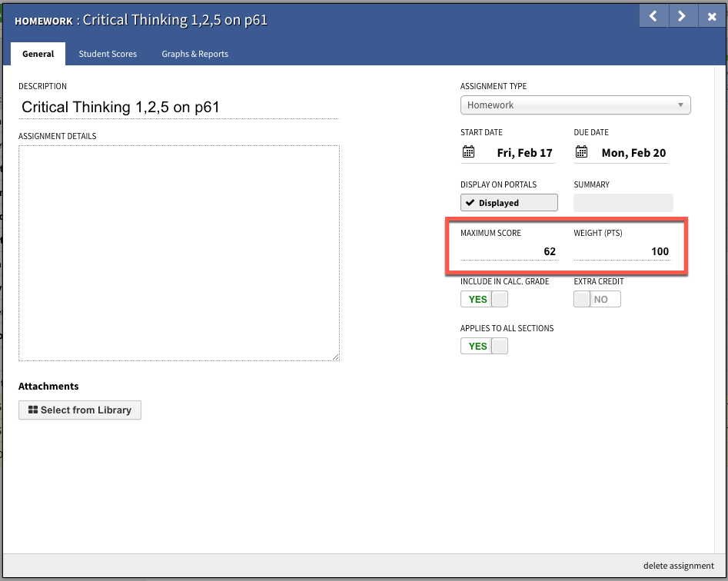
Task: Click inside the Assignment Details text area
Action: pyautogui.click(x=178, y=253)
